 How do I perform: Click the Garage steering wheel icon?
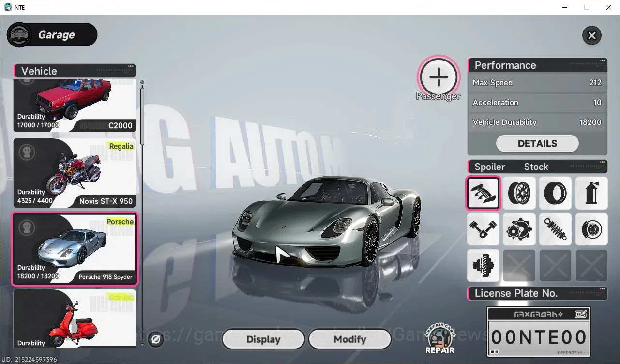(20, 35)
